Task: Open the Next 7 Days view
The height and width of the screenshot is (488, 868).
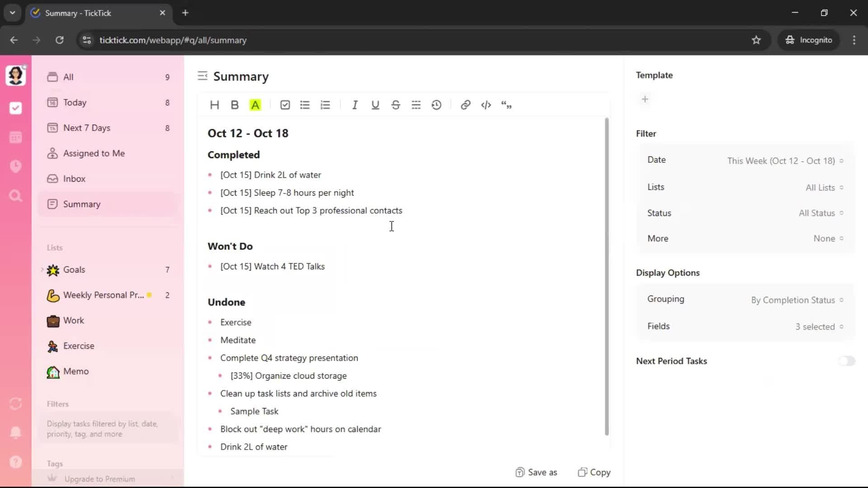Action: click(x=86, y=128)
